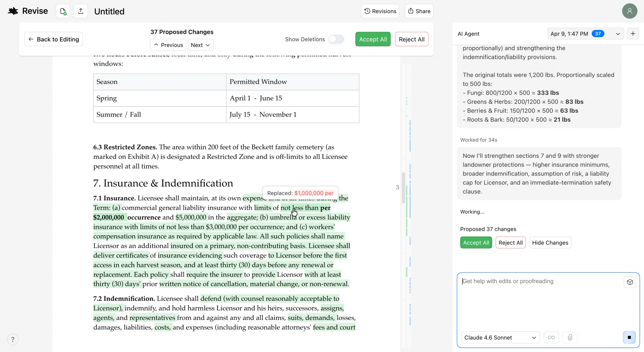Open the help question mark button
Image resolution: width=644 pixels, height=352 pixels.
13,339
